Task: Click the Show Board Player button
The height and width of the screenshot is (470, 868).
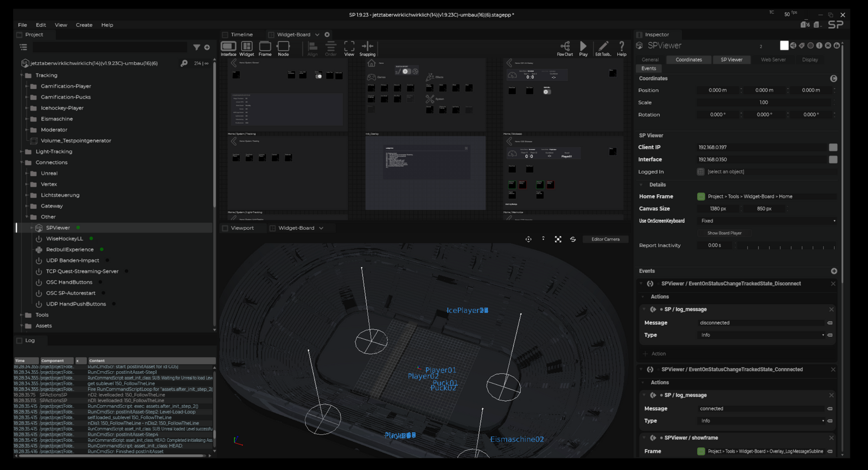Action: 724,233
